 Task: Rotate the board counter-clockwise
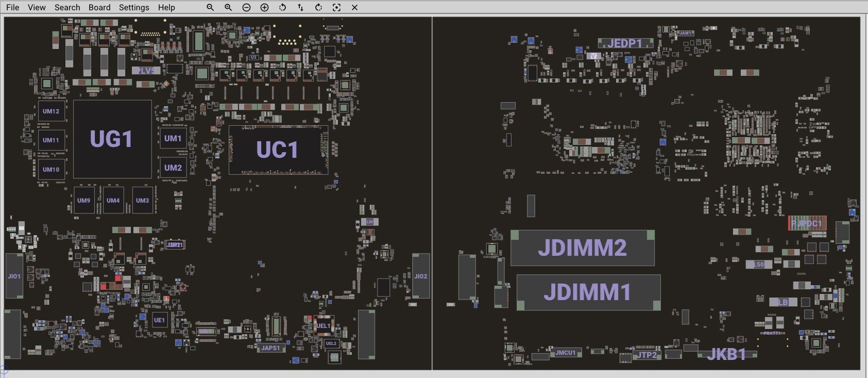click(x=282, y=7)
